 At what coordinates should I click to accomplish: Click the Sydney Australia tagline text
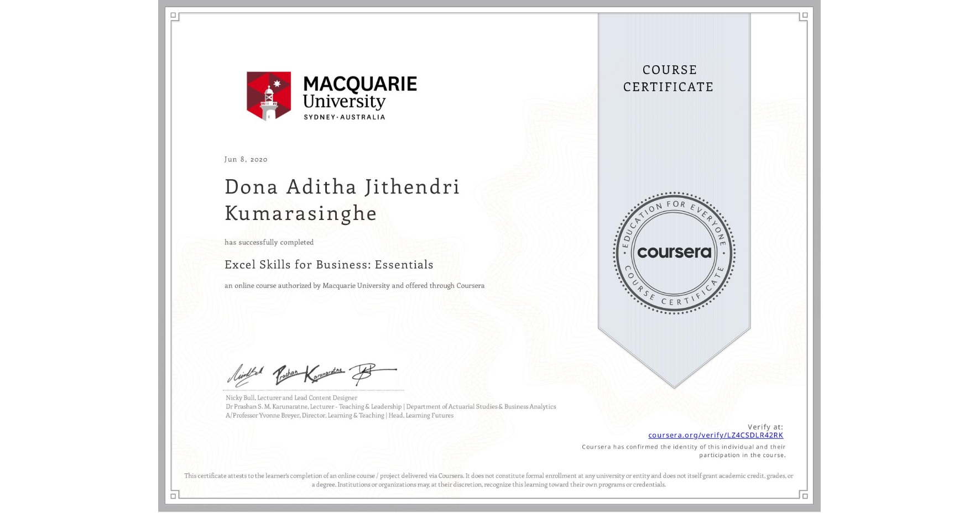point(345,117)
